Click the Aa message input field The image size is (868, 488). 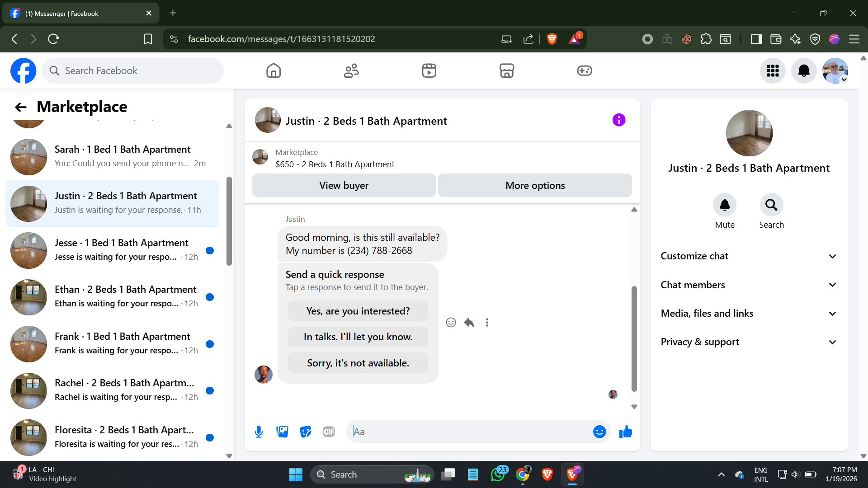point(470,432)
